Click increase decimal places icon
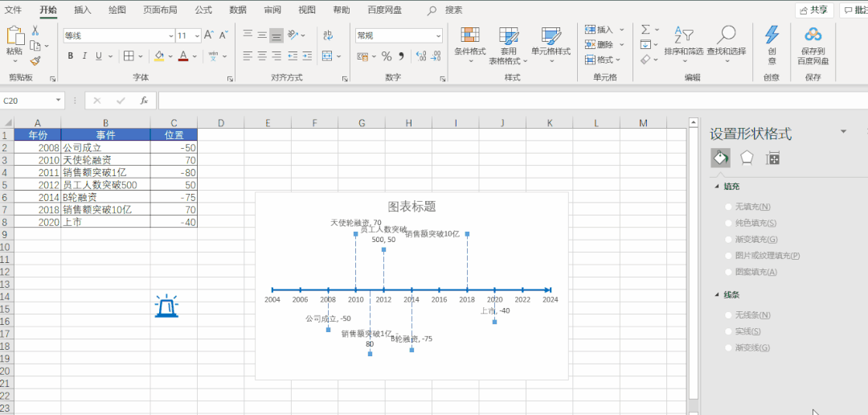Viewport: 868px width, 415px height. click(x=420, y=56)
